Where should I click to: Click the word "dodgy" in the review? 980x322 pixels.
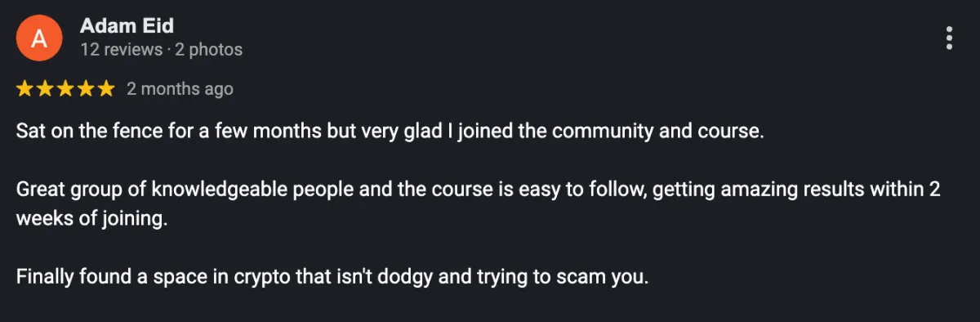(412, 278)
